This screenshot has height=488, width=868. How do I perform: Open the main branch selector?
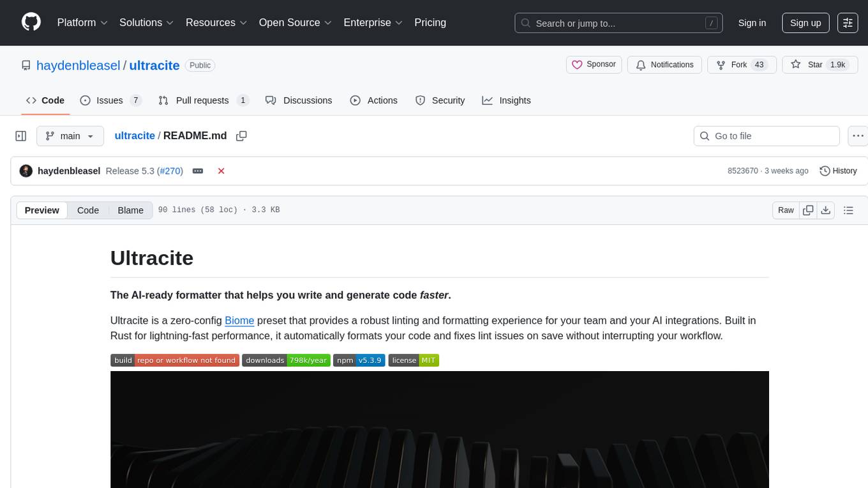click(70, 136)
